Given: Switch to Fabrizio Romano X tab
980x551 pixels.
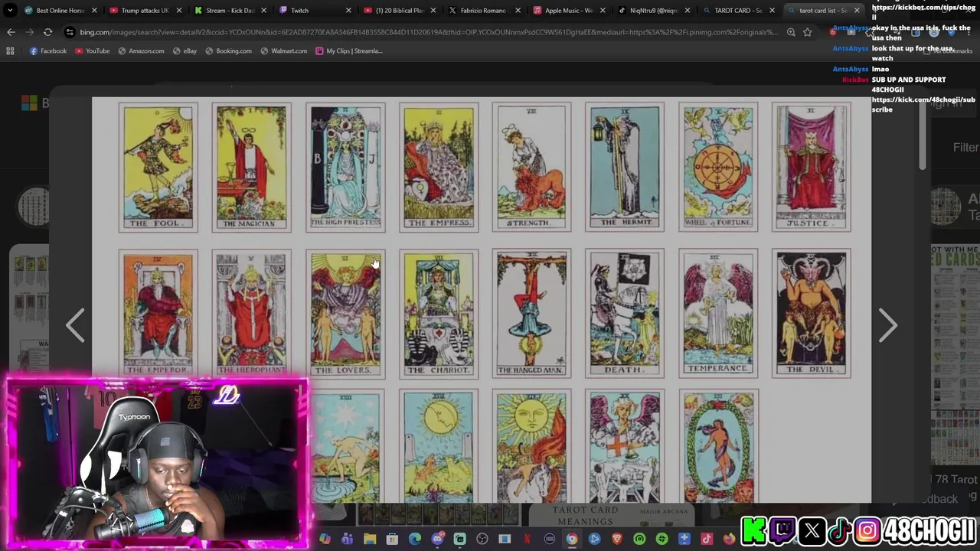Looking at the screenshot, I should [482, 11].
